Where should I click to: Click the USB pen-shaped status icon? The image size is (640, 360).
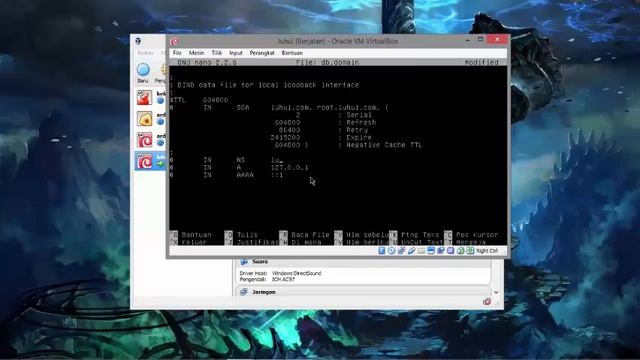[x=411, y=251]
